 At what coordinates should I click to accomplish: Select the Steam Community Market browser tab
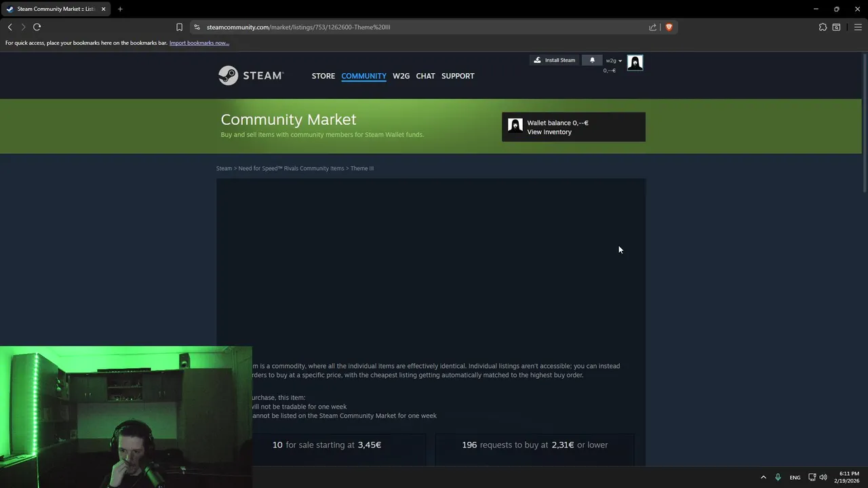pyautogui.click(x=56, y=9)
